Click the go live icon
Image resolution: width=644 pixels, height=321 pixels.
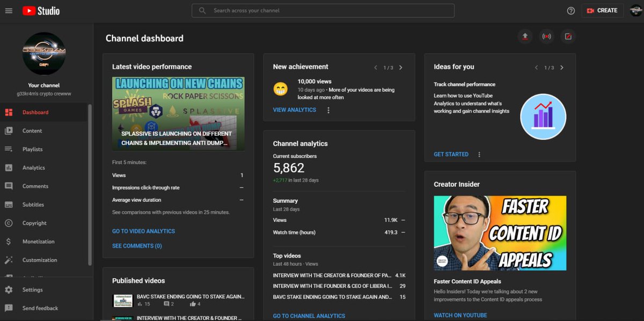click(x=546, y=37)
